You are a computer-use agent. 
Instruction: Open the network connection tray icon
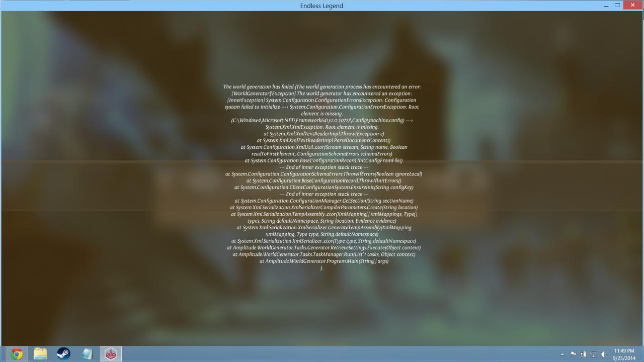(593, 354)
